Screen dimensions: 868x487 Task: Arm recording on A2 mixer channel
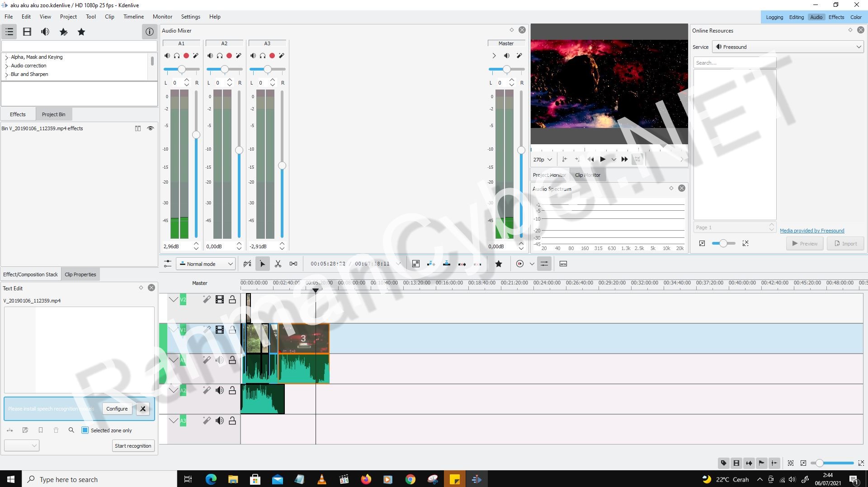pyautogui.click(x=229, y=56)
